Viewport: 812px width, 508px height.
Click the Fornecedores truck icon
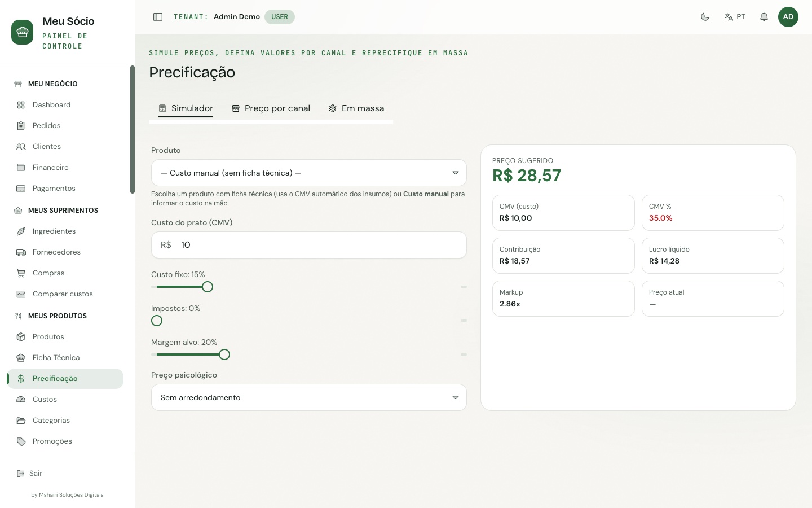(x=21, y=252)
